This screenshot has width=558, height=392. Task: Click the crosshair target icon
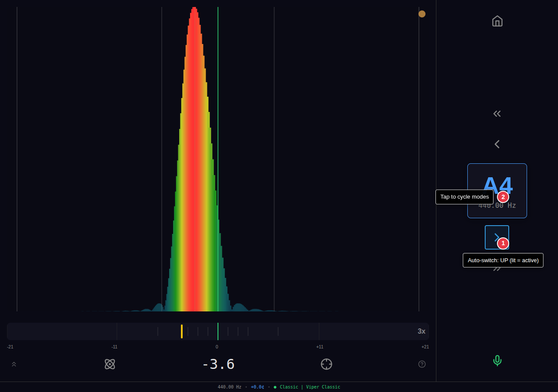point(327,364)
